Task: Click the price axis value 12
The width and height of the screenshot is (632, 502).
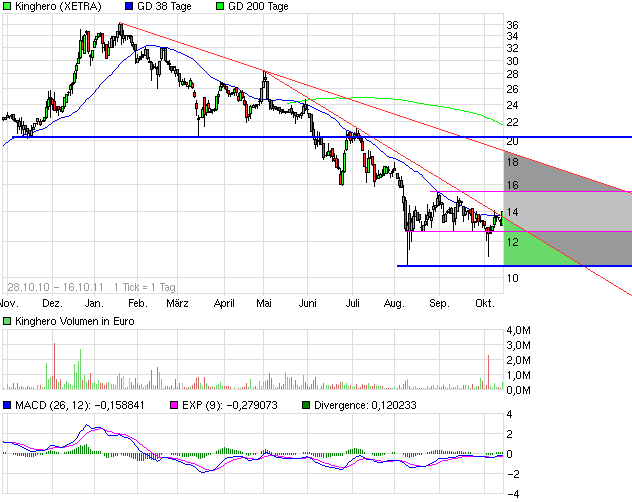Action: point(512,242)
